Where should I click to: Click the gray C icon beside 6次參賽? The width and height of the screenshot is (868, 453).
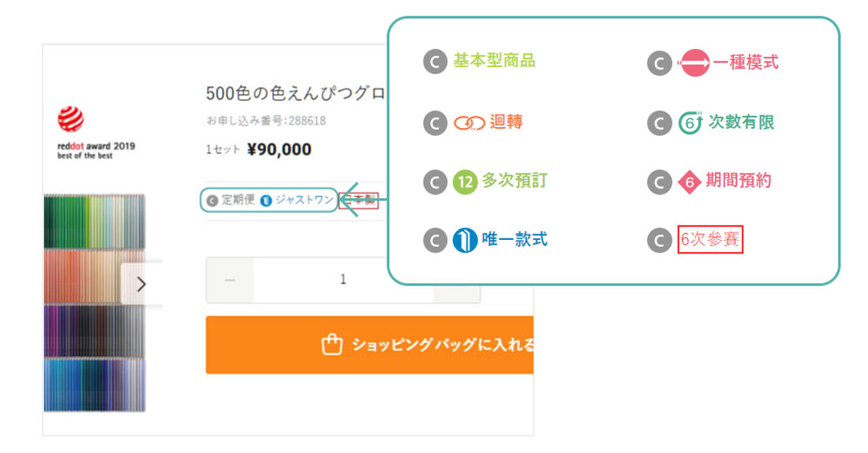coord(659,240)
